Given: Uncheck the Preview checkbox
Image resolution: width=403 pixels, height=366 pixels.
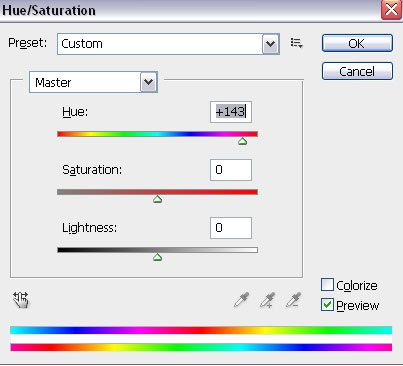Looking at the screenshot, I should 327,305.
